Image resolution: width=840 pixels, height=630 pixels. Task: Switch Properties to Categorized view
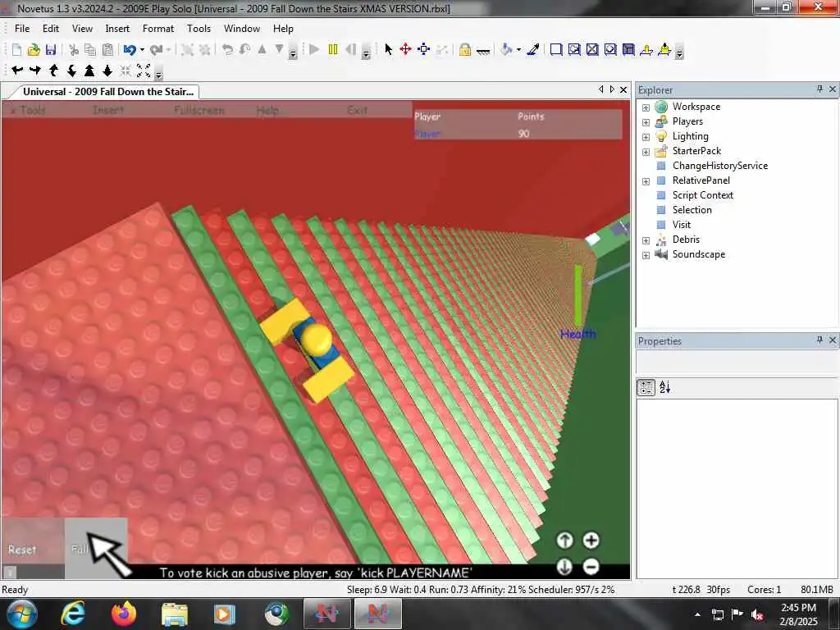tap(646, 387)
